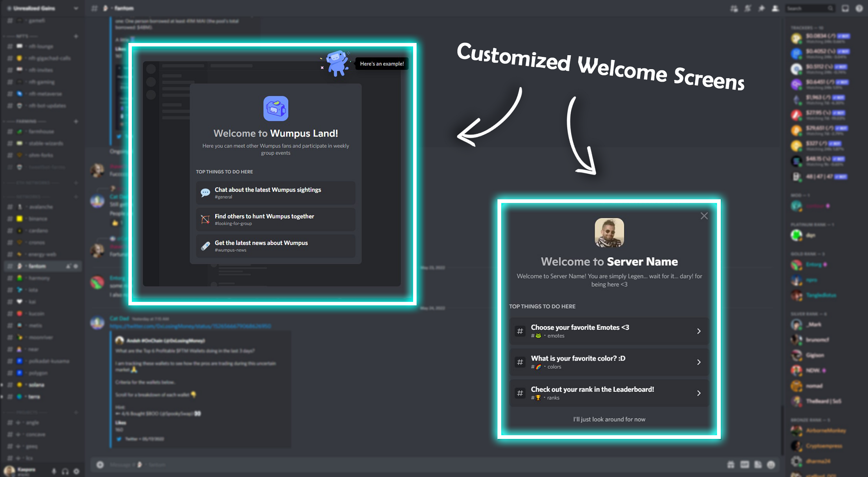Screen dimensions: 868x477
Task: Open pinned messages icon
Action: pyautogui.click(x=762, y=8)
